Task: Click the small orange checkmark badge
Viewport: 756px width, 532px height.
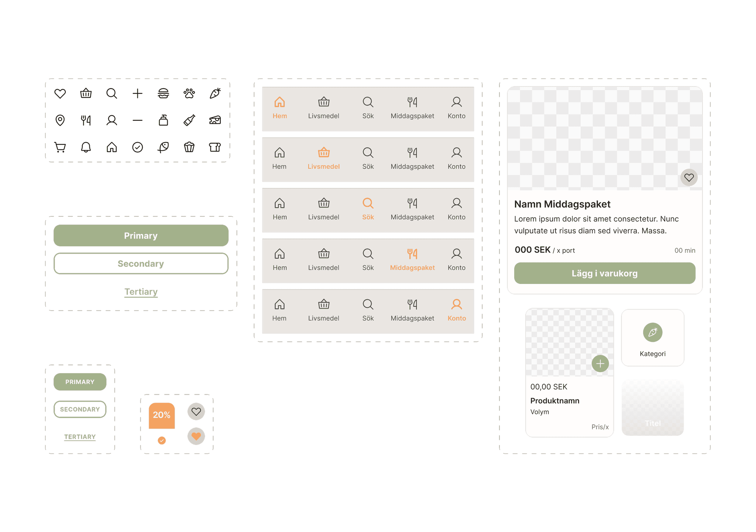Action: point(162,440)
